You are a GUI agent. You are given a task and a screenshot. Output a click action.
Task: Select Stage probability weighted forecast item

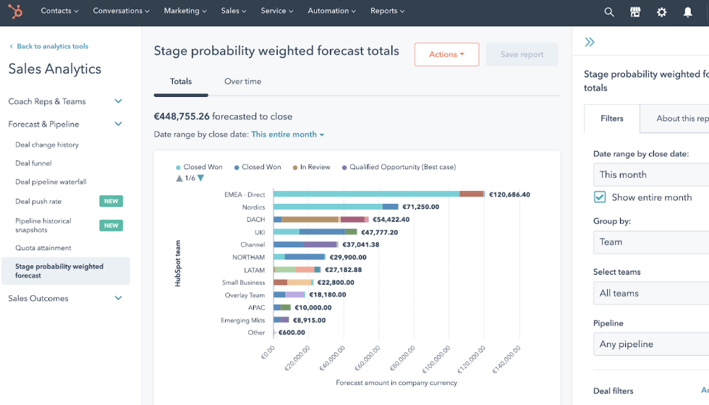click(x=66, y=271)
